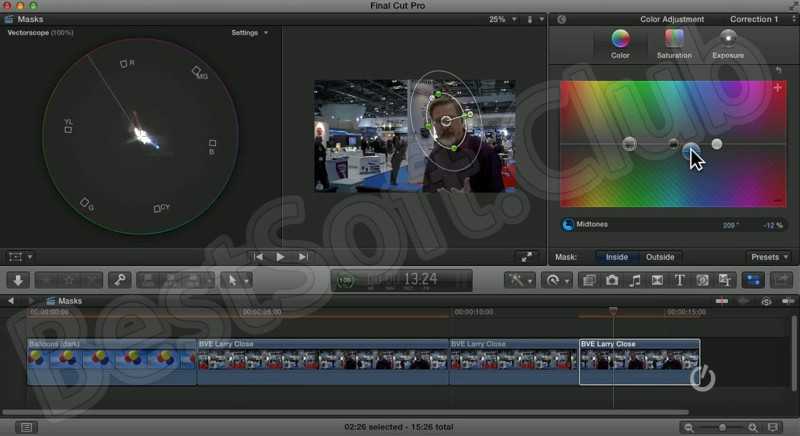800x436 pixels.
Task: Click the Midtones percentage value
Action: (773, 225)
